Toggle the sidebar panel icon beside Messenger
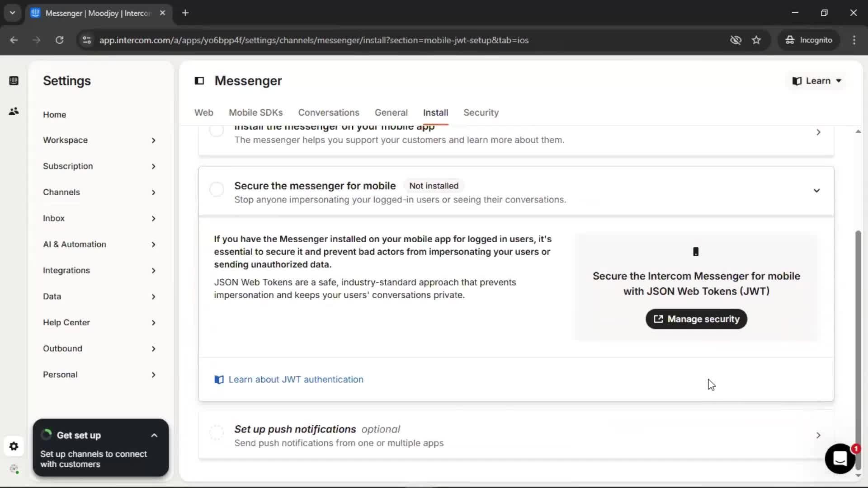The width and height of the screenshot is (868, 488). (199, 81)
